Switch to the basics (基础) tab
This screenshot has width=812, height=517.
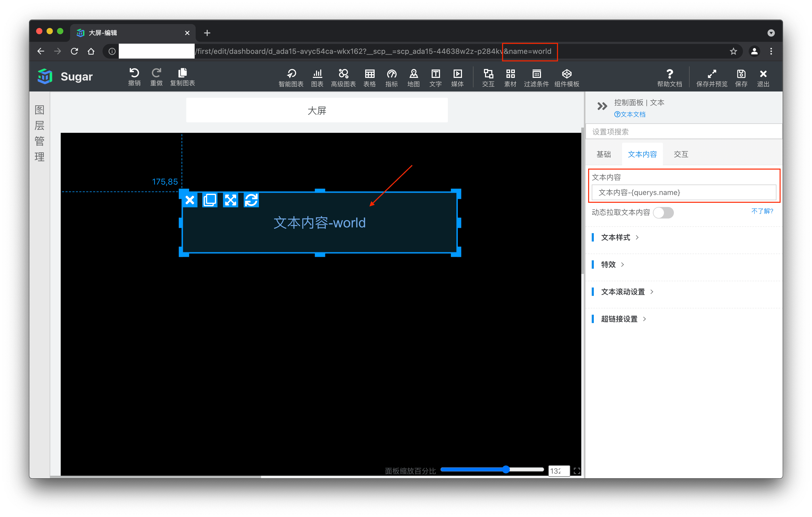coord(604,154)
